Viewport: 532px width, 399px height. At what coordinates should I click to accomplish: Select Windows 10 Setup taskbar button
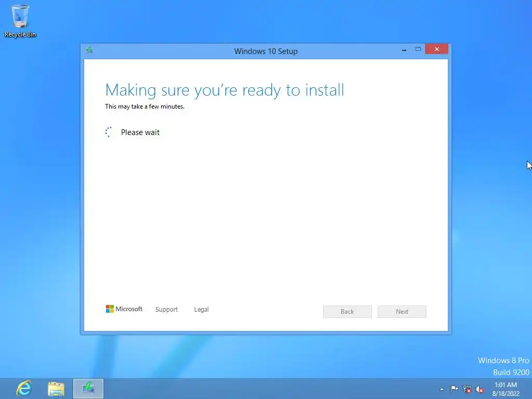pos(88,389)
